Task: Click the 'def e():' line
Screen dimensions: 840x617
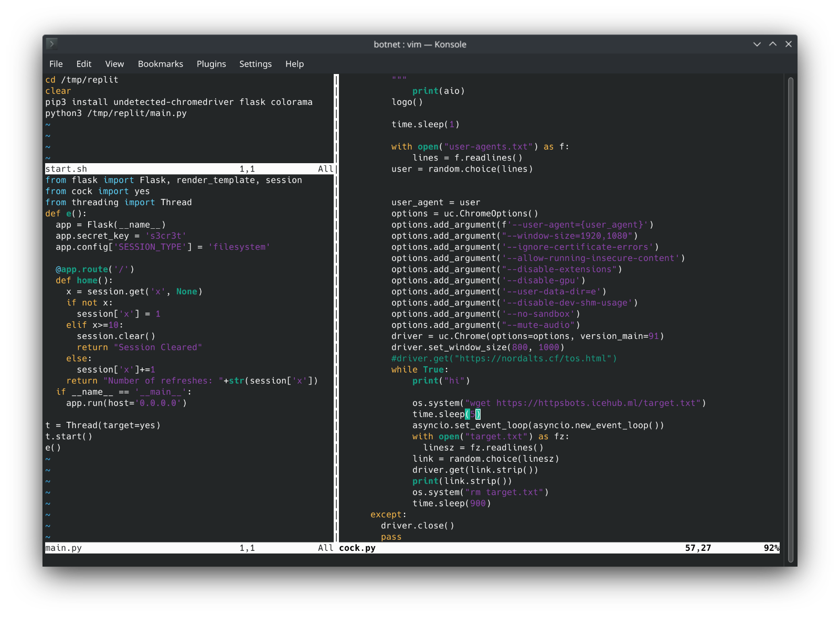Action: pyautogui.click(x=66, y=214)
